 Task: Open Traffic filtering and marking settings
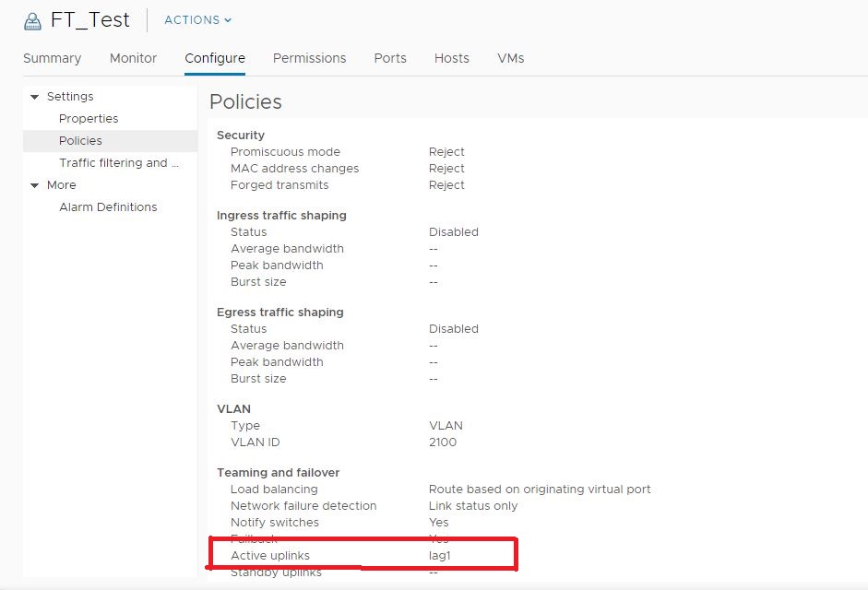click(x=121, y=162)
